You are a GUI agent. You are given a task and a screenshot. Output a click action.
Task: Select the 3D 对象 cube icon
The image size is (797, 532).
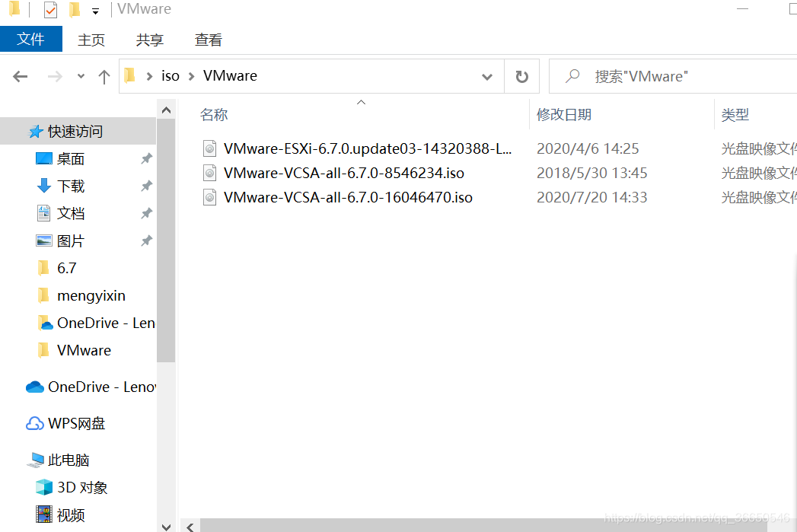point(44,487)
